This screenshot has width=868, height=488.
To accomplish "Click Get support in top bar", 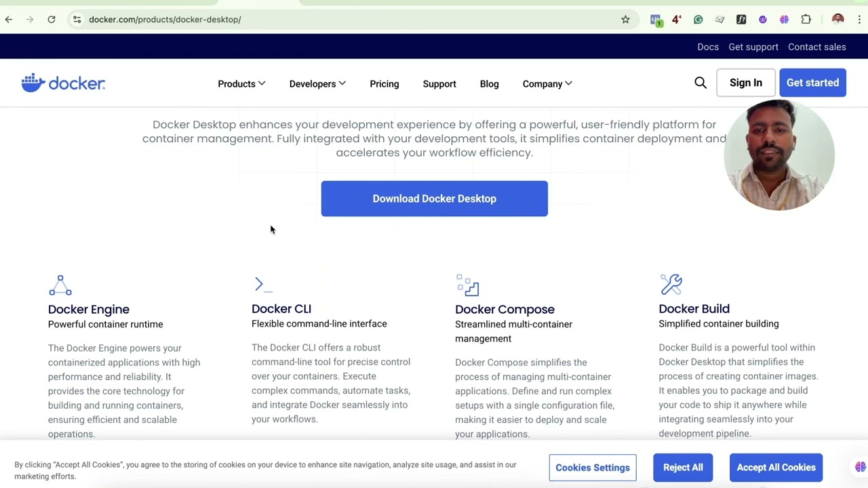I will 753,47.
